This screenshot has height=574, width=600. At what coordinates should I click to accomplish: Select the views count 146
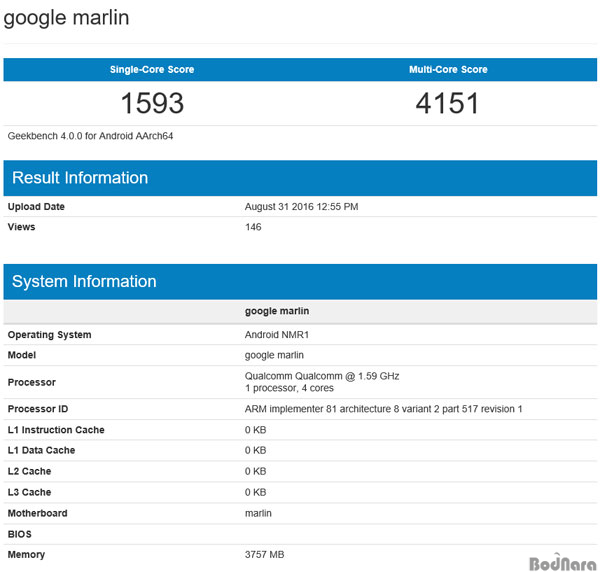coord(253,227)
